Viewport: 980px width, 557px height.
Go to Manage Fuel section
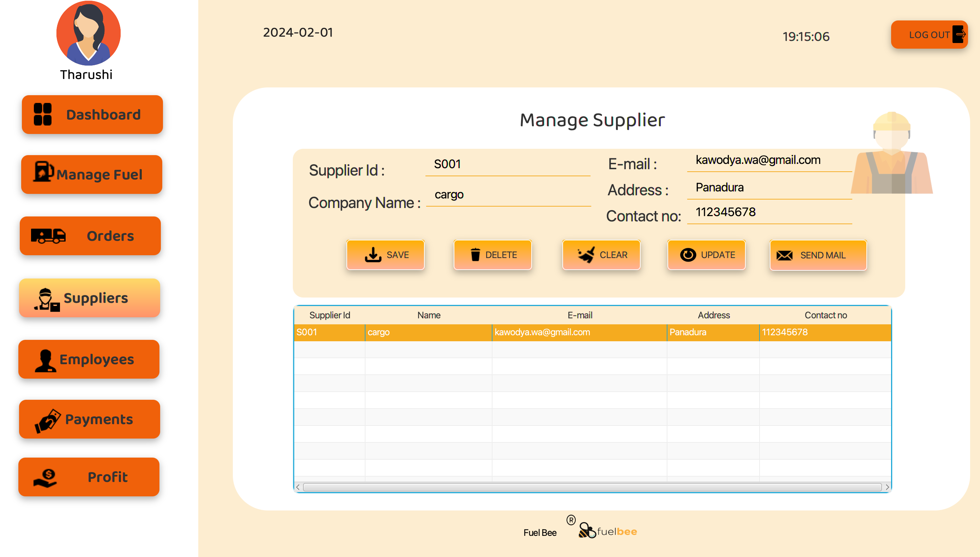[92, 175]
